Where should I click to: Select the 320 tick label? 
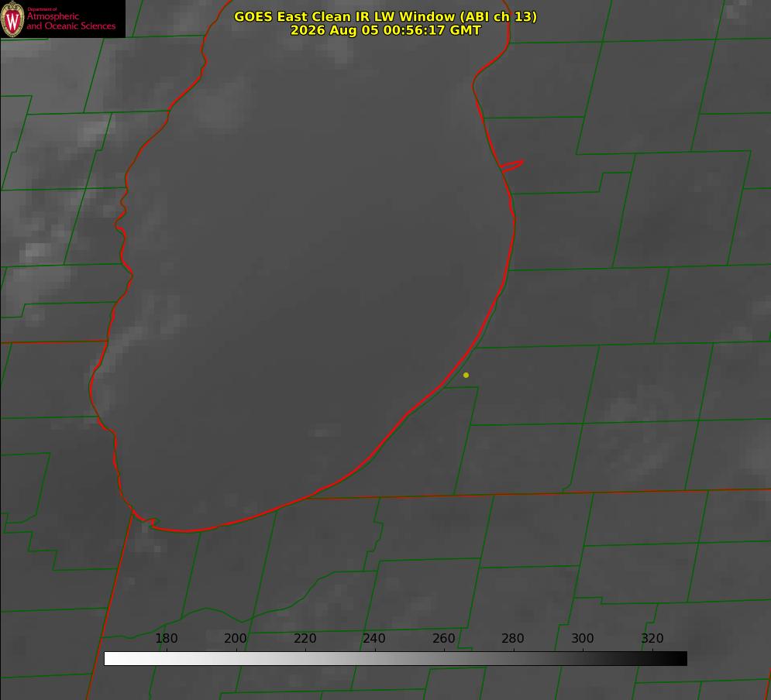[x=652, y=638]
